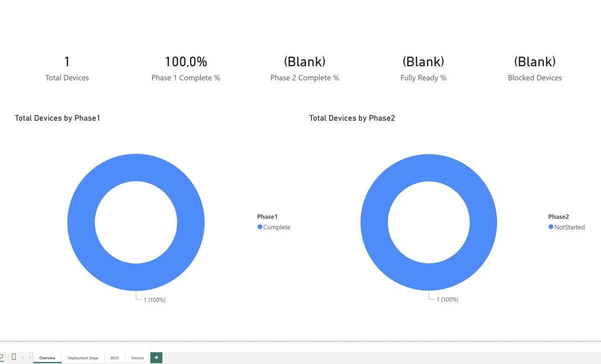This screenshot has height=364, width=601.
Task: Click the Phase2 chart 1 (100%) data label
Action: (447, 299)
